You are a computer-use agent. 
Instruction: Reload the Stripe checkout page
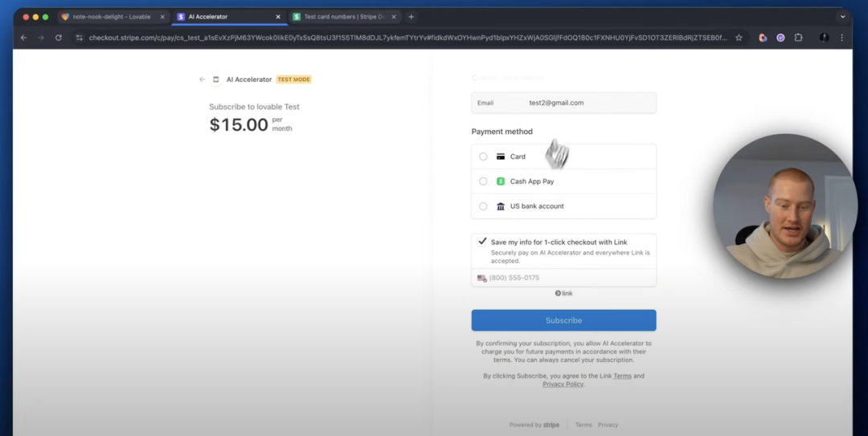pos(58,38)
